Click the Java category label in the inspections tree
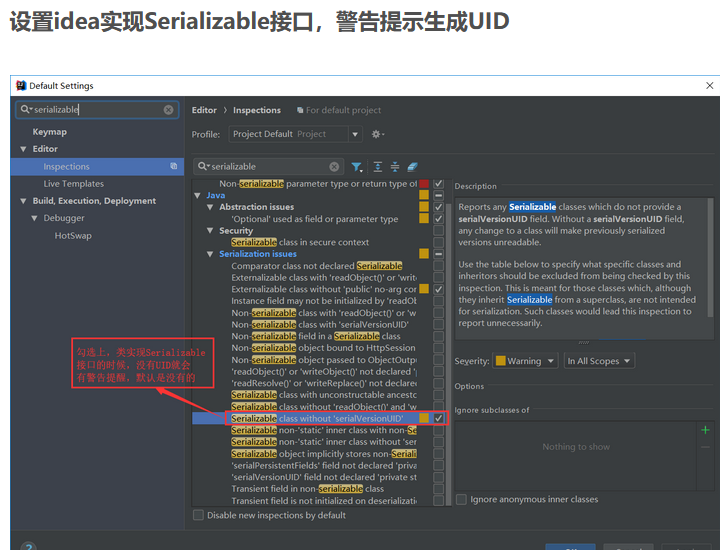Image resolution: width=720 pixels, height=550 pixels. 215,195
